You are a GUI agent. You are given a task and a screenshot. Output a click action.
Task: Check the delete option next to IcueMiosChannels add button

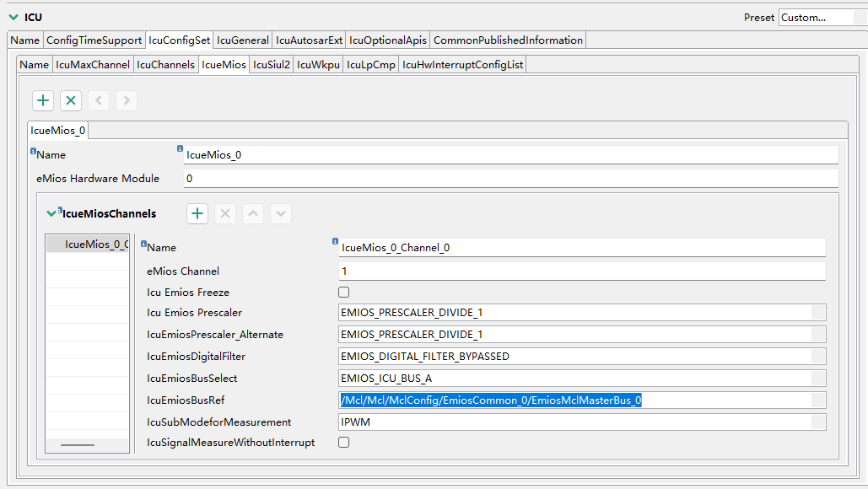(224, 213)
